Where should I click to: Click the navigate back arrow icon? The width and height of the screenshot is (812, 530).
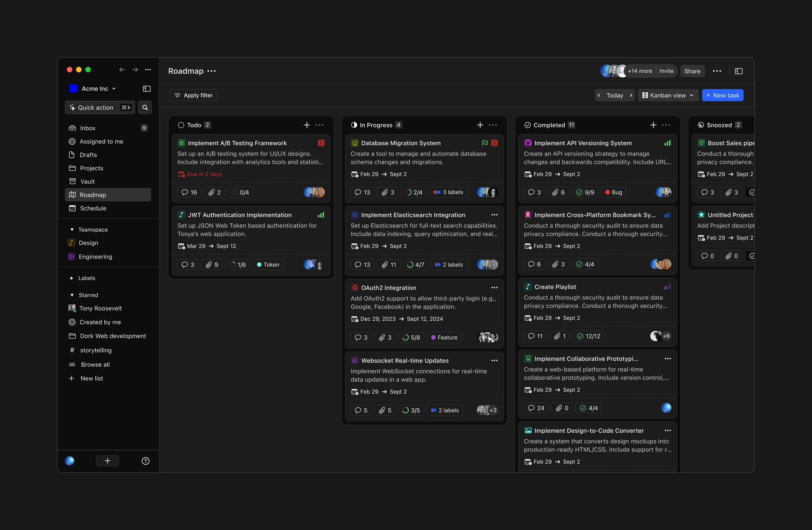122,70
